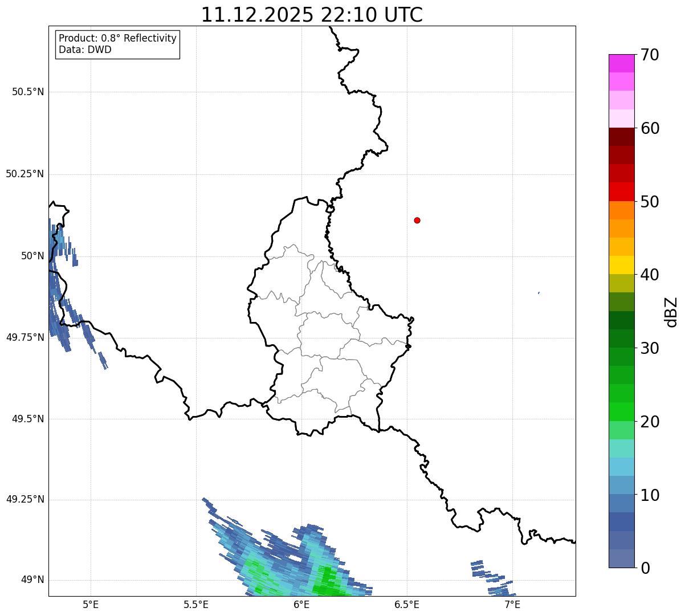Click the 40 colorbar tick label
Viewport: 685px width, 616px height.
(x=650, y=275)
